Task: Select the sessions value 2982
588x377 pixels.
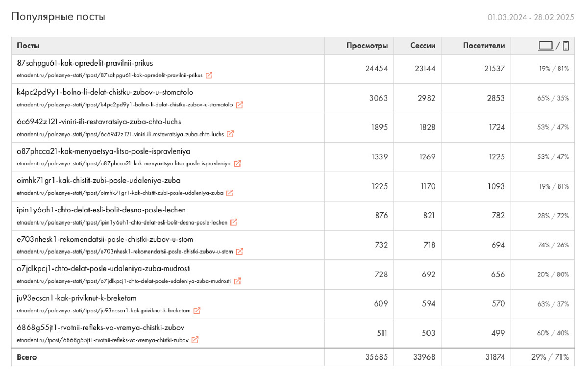Action: (x=426, y=98)
